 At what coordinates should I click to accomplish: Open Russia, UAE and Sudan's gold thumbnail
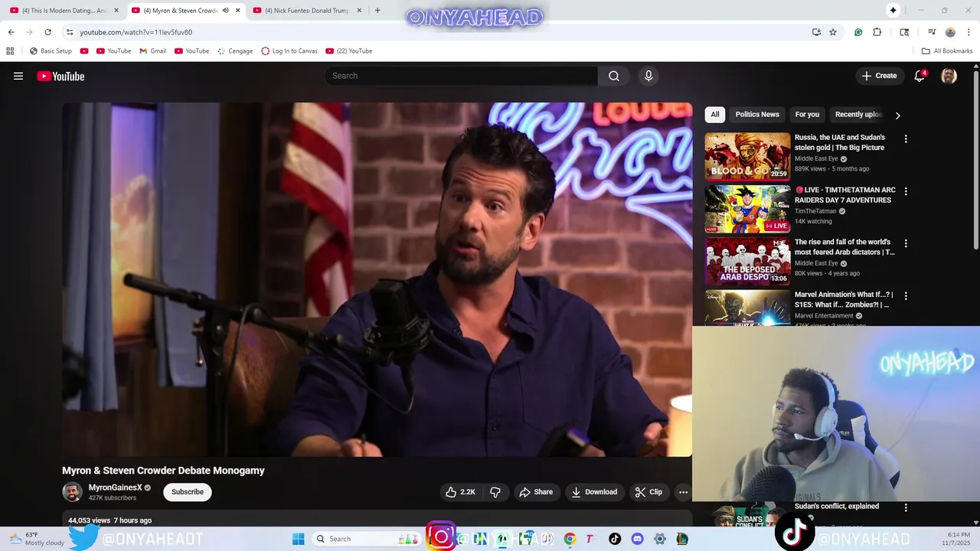[747, 156]
